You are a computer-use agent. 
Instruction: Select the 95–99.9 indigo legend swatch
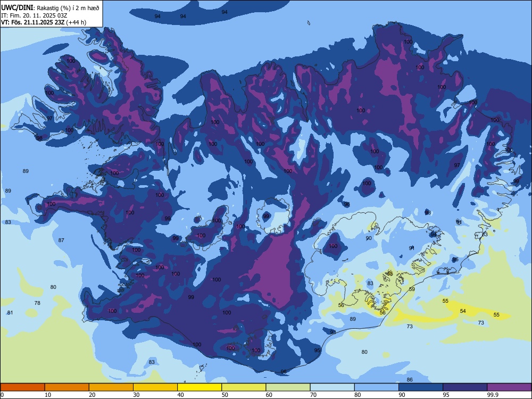pyautogui.click(x=465, y=387)
